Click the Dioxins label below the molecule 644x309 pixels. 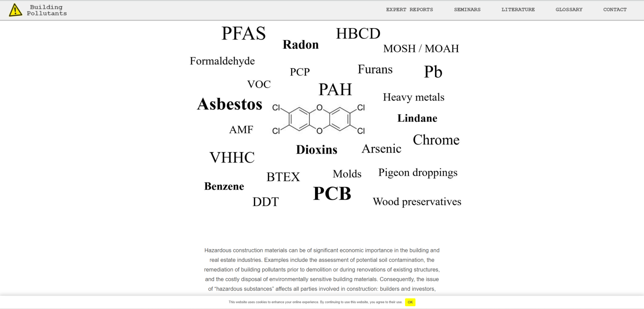tap(317, 150)
